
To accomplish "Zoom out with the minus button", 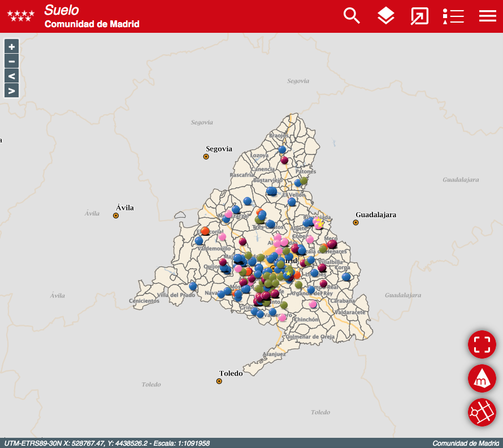I will click(x=11, y=61).
